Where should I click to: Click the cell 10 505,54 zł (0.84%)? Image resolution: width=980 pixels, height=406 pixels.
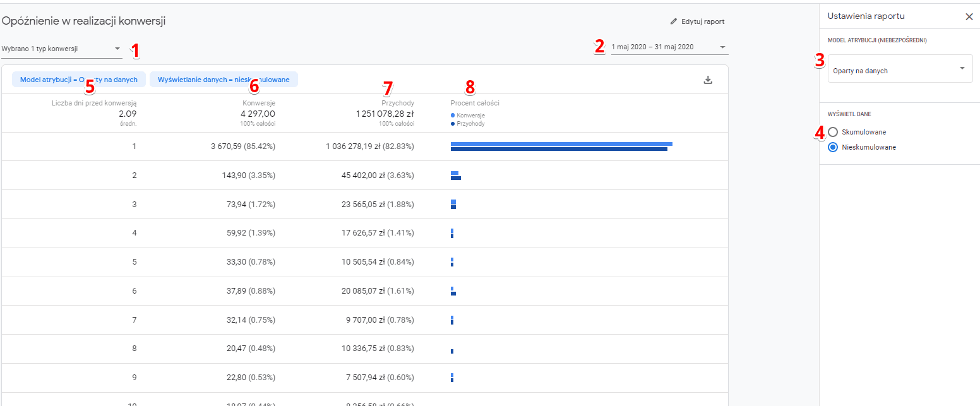coord(378,262)
